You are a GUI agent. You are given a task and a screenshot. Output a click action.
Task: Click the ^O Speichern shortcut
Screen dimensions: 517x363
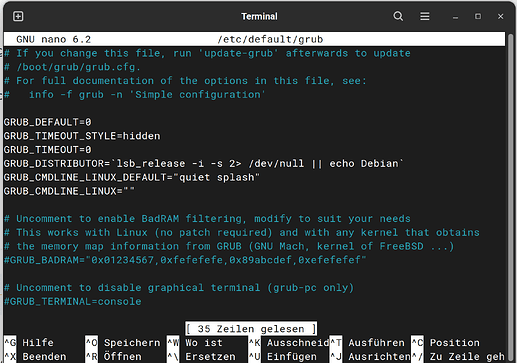click(123, 342)
